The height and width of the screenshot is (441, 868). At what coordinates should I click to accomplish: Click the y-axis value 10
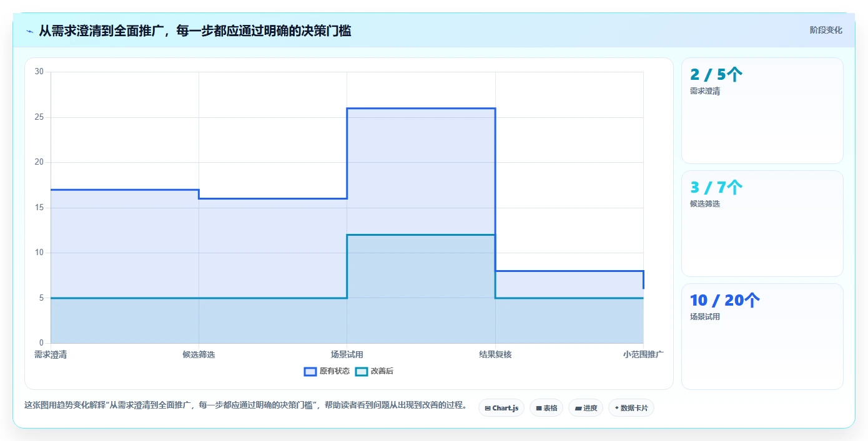[x=39, y=253]
